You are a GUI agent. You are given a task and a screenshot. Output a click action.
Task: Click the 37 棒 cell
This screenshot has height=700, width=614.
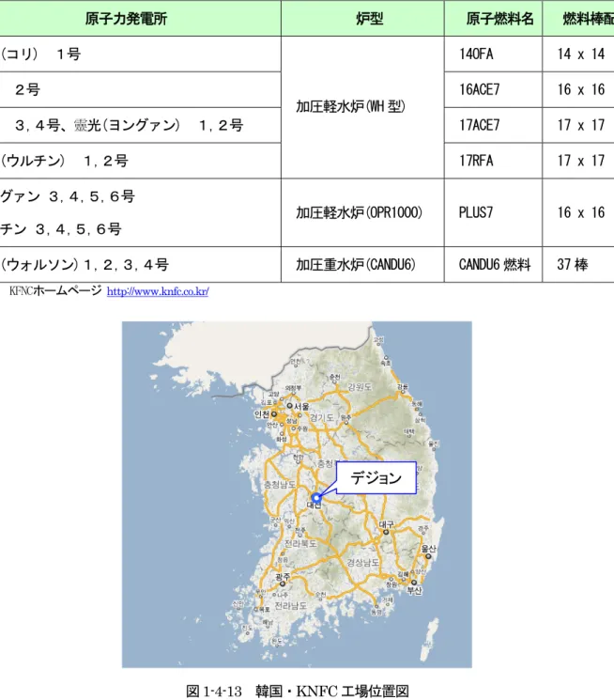pyautogui.click(x=578, y=265)
